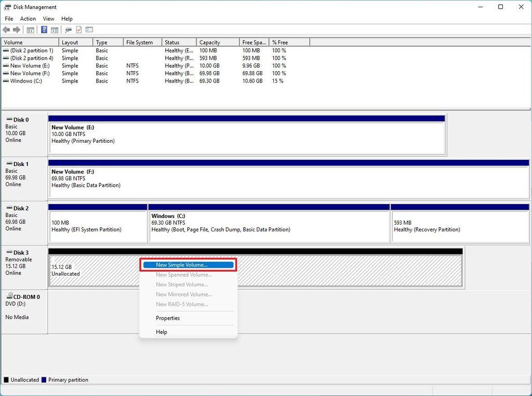Click Properties in the context menu
The width and height of the screenshot is (532, 396).
pos(167,318)
